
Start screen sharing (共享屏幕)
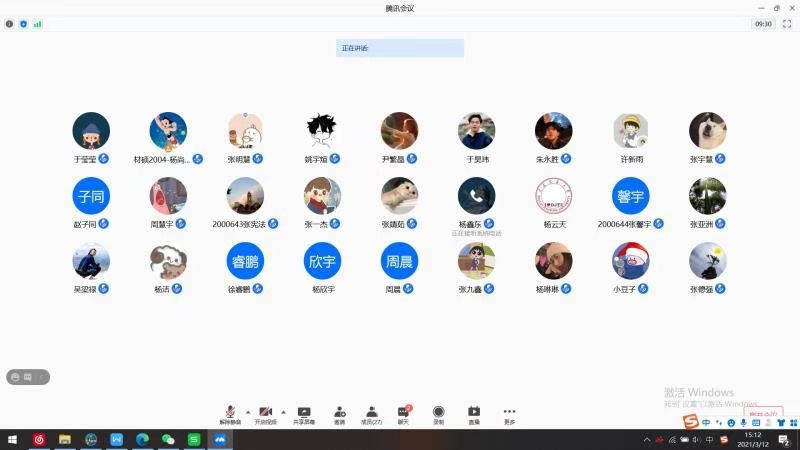[304, 413]
